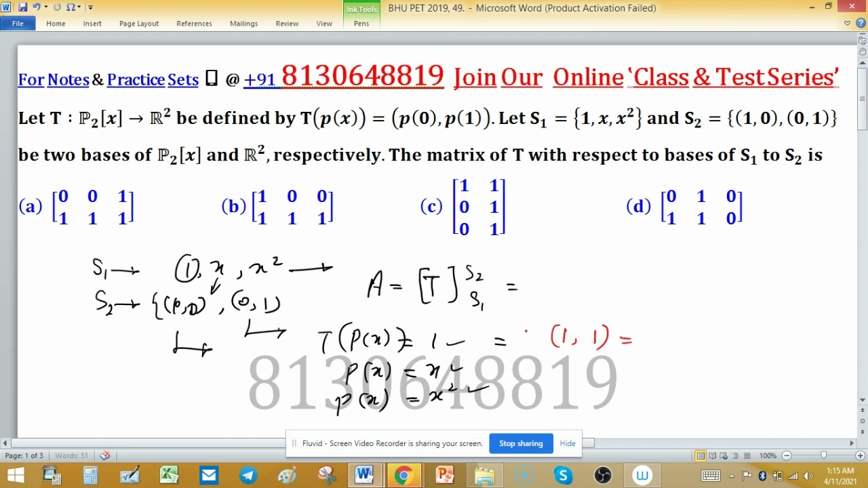Click the Save icon in Quick Access Toolbar
868x488 pixels.
coord(22,7)
